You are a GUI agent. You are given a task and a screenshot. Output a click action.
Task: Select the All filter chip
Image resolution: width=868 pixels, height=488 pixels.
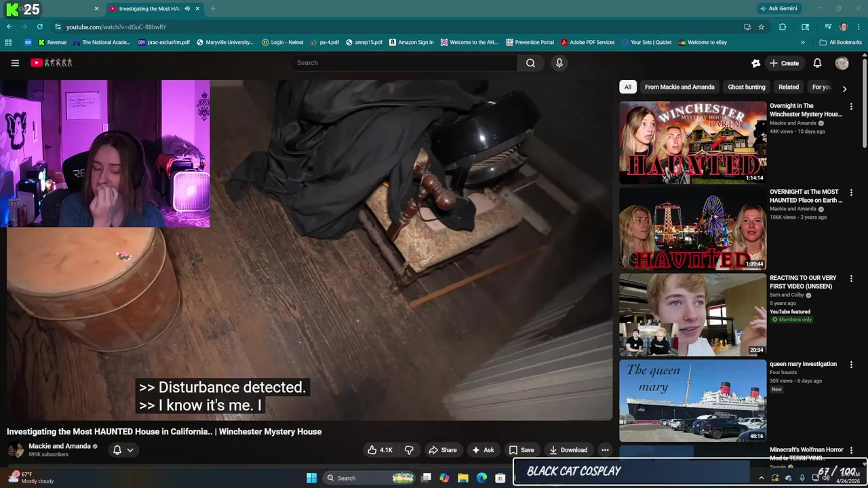(x=628, y=87)
